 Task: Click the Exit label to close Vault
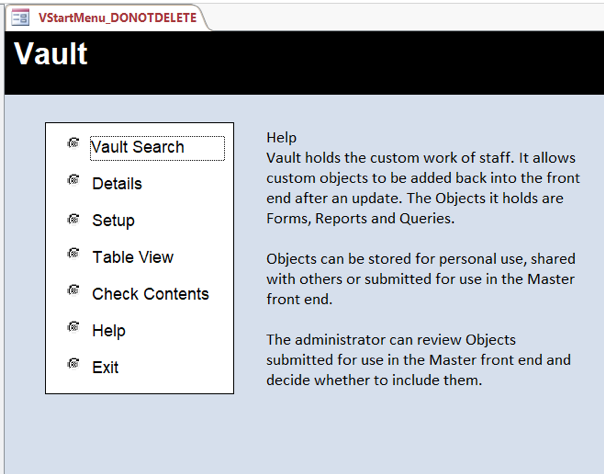point(105,368)
